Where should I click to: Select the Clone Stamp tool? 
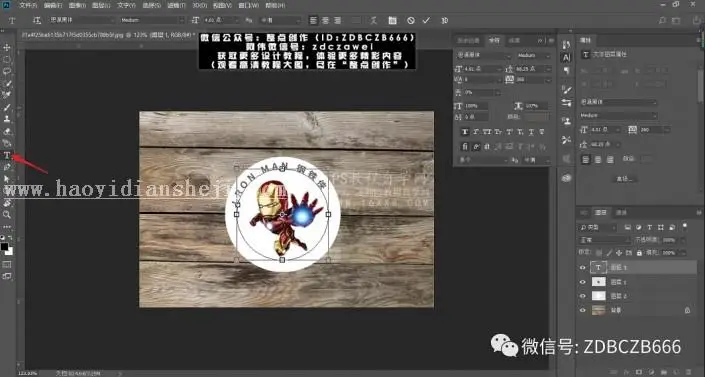click(x=7, y=119)
